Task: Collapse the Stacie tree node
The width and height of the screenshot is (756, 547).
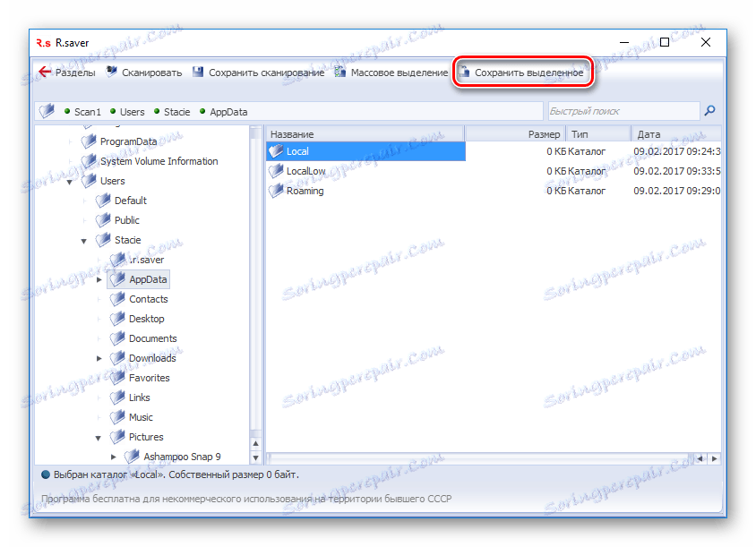Action: (84, 241)
